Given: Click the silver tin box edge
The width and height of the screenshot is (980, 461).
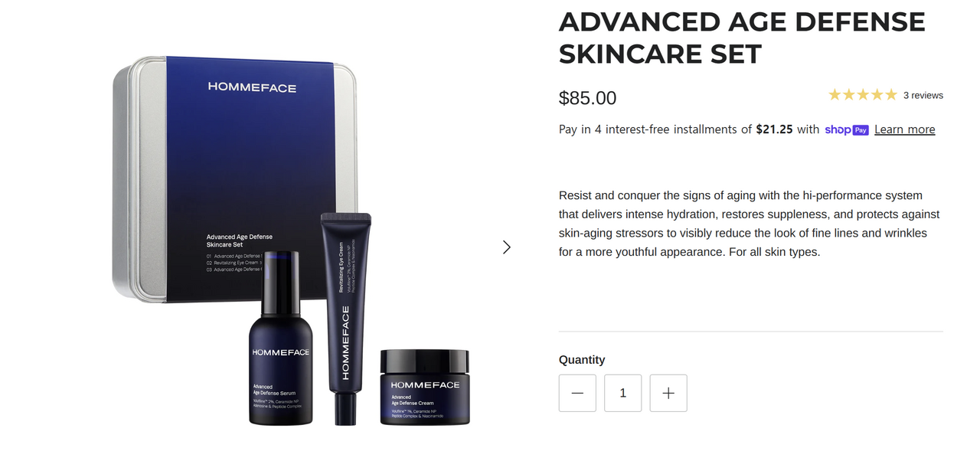Looking at the screenshot, I should coord(139,180).
